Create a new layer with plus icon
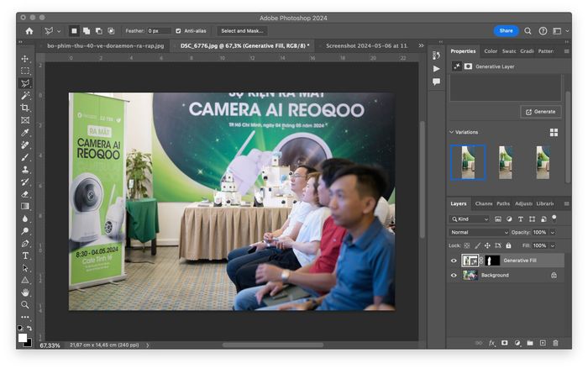The image size is (588, 369). click(x=543, y=343)
